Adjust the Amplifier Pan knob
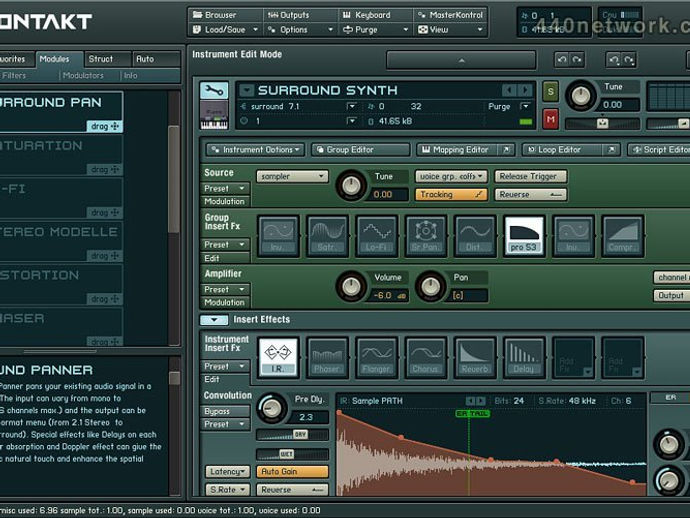690x518 pixels. point(431,287)
